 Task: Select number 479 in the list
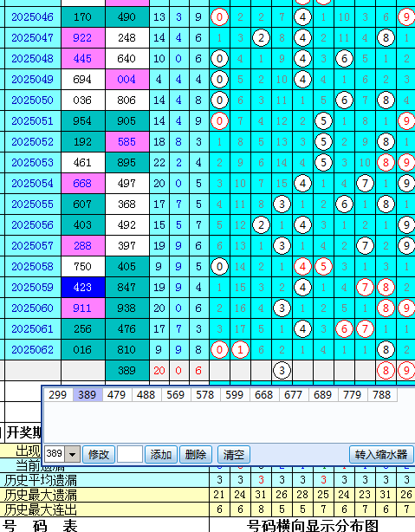click(x=116, y=395)
